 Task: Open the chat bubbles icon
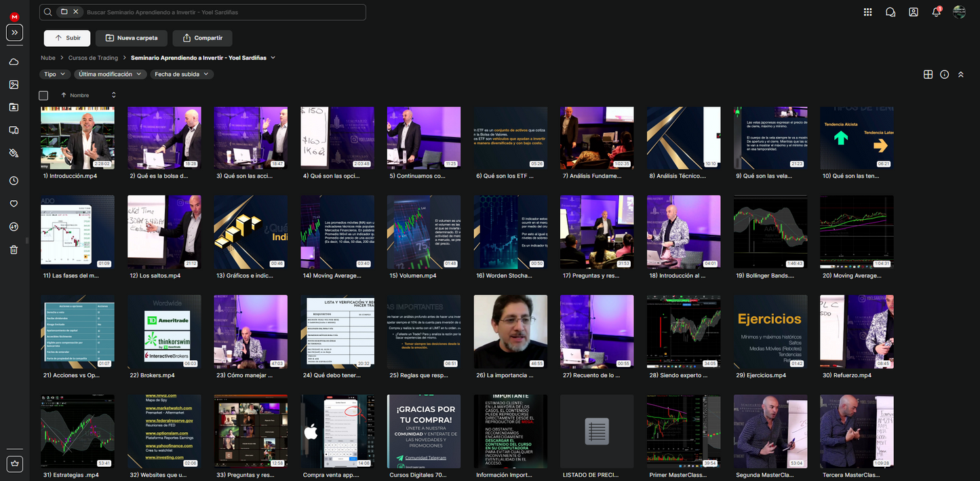coord(890,12)
